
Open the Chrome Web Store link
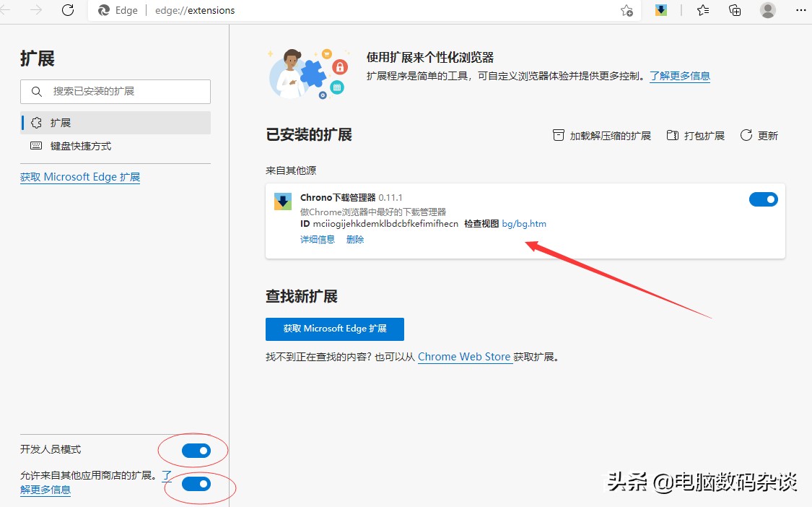465,356
